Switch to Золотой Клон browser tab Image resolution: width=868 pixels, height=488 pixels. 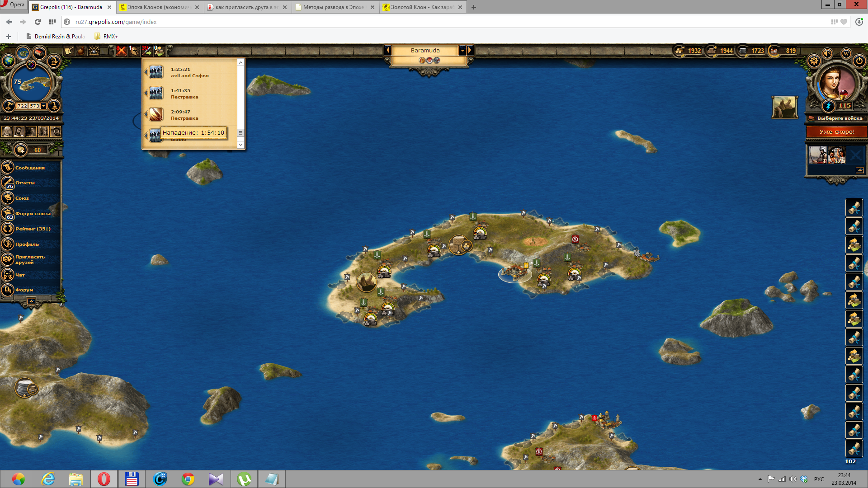point(422,7)
